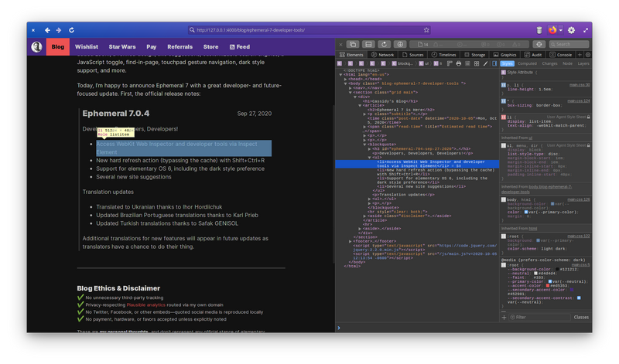Download web archive from inspector toolbar
Viewport: 619px width, 364px height.
(400, 44)
